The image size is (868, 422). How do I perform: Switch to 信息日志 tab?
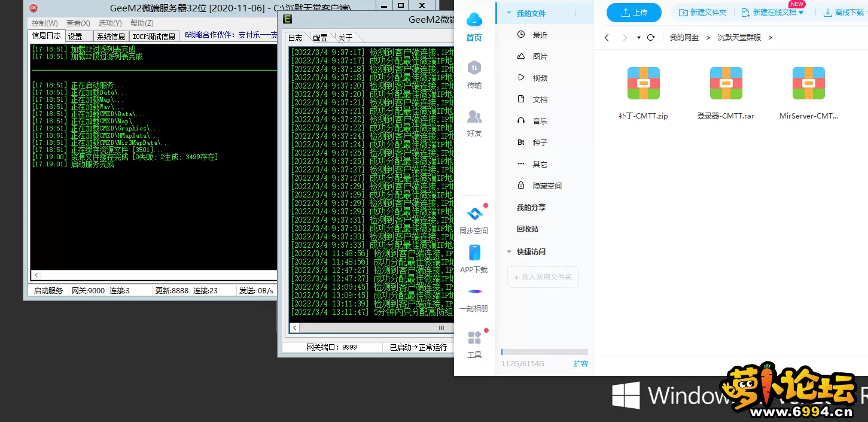pos(46,36)
